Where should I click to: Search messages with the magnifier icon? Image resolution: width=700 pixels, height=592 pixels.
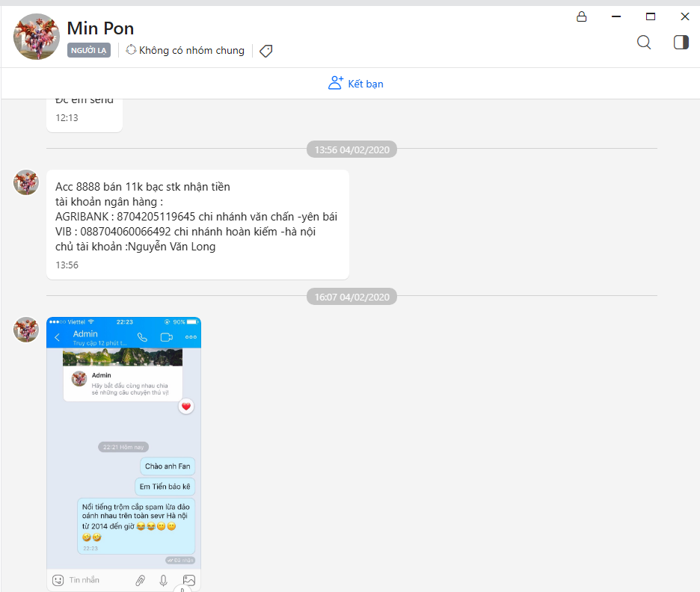pos(644,43)
